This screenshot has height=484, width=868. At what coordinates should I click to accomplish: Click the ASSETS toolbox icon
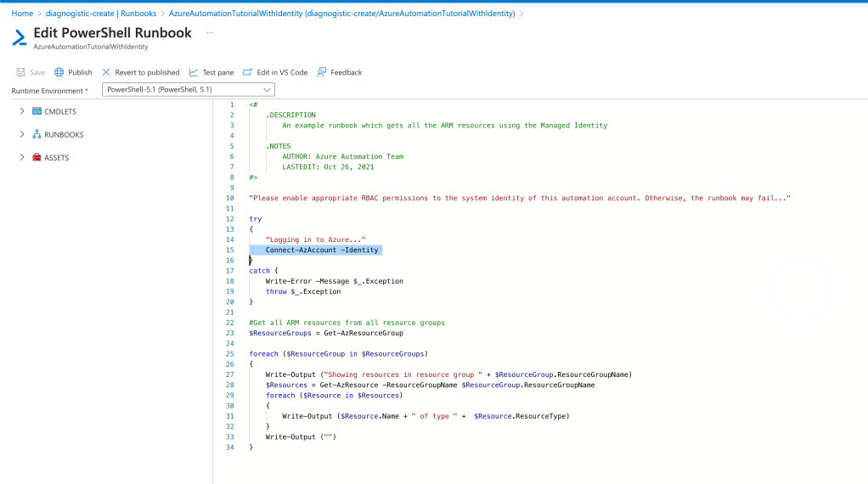pyautogui.click(x=37, y=158)
